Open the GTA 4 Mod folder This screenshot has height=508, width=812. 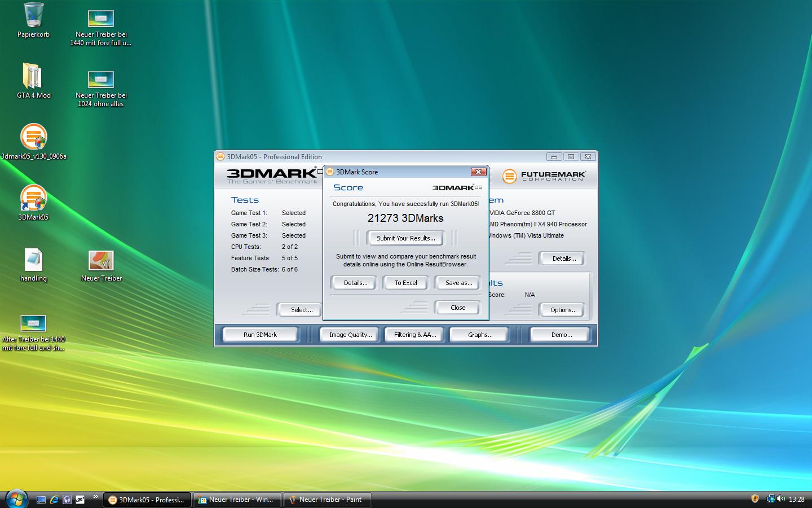pos(33,81)
